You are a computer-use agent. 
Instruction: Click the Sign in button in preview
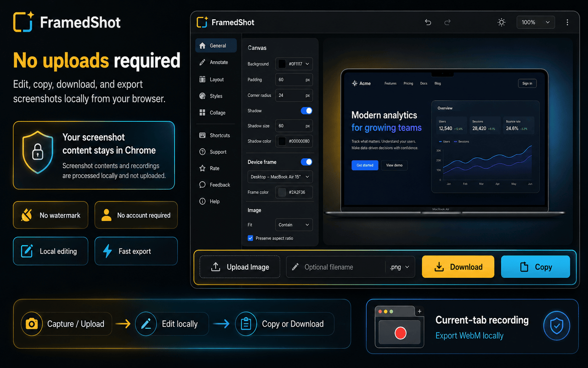527,83
